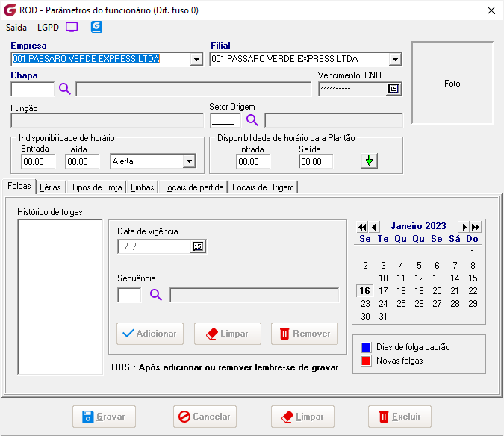Focus the Setor Origem code field
This screenshot has width=504, height=436.
(x=225, y=120)
